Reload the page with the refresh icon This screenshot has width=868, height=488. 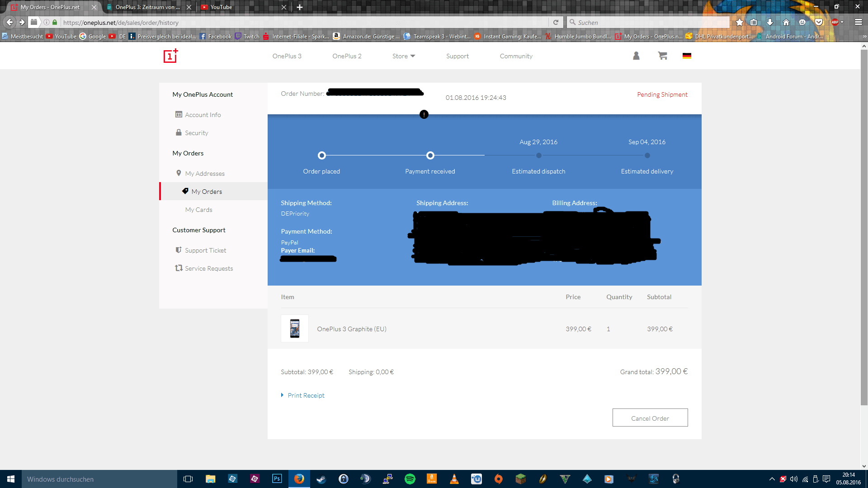tap(556, 22)
